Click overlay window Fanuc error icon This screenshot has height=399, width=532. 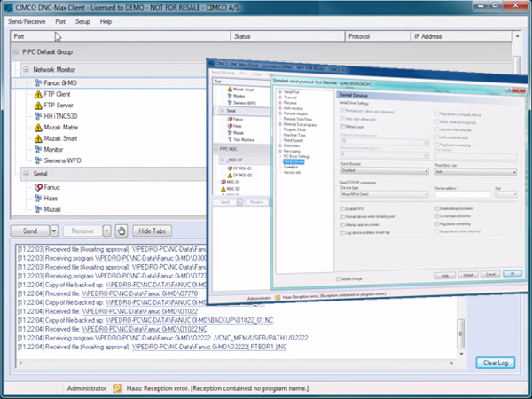(230, 119)
